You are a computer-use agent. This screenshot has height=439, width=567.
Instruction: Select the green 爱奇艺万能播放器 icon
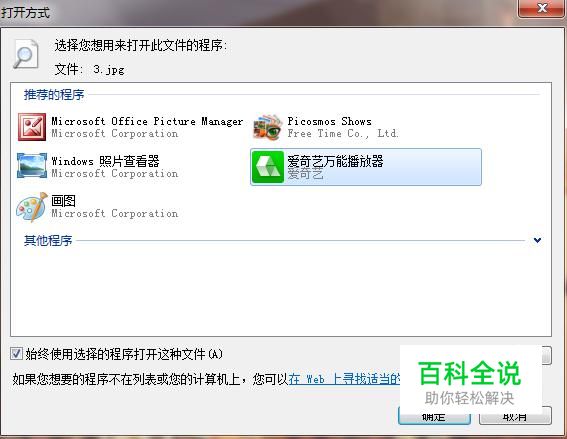268,167
